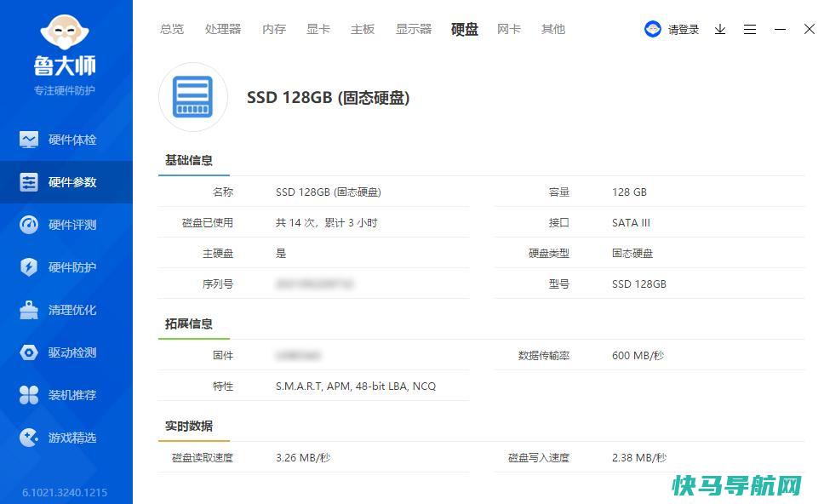Click the 实时数据 section heading

click(189, 426)
